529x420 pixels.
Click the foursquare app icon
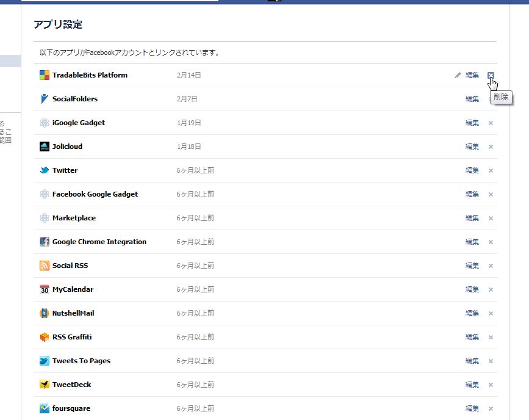pyautogui.click(x=44, y=408)
